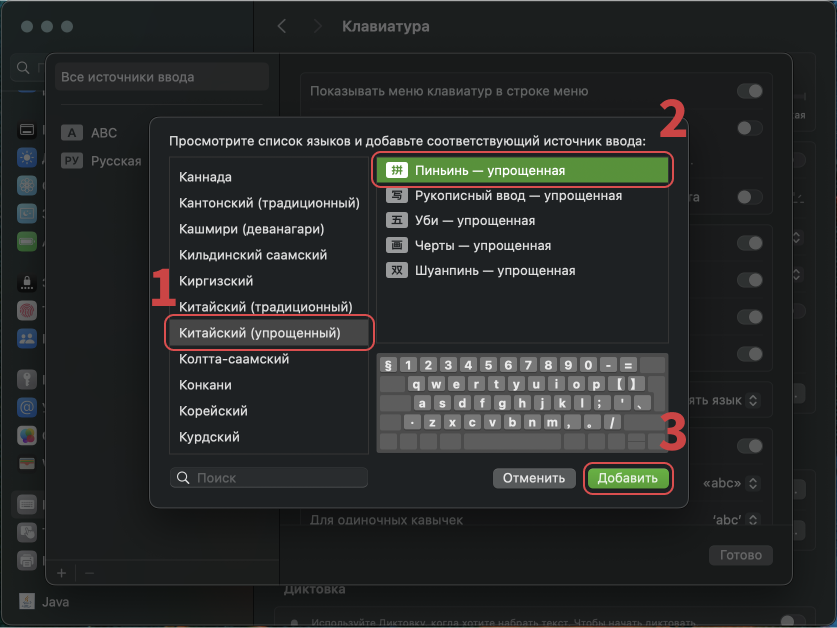Click plus button to add input source
This screenshot has width=837, height=628.
tap(61, 573)
